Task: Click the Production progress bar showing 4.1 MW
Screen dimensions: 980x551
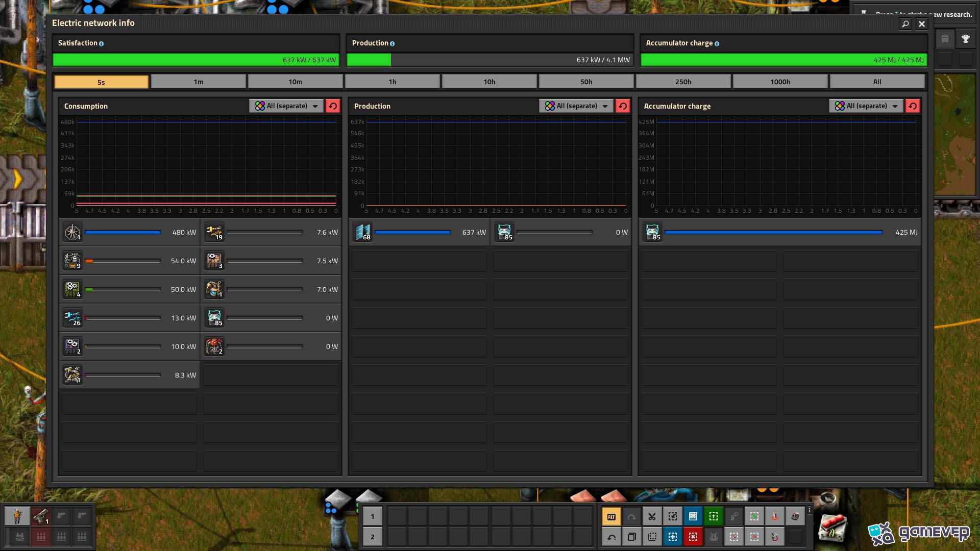Action: click(489, 60)
